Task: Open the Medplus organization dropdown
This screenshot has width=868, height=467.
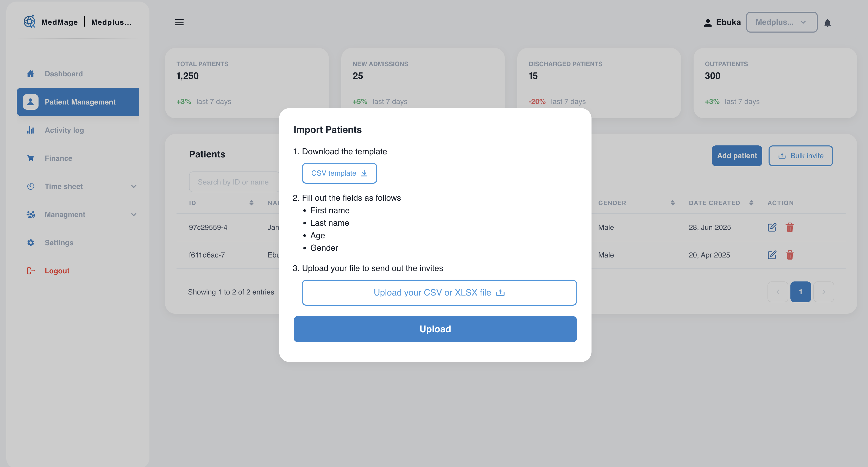Action: (781, 22)
